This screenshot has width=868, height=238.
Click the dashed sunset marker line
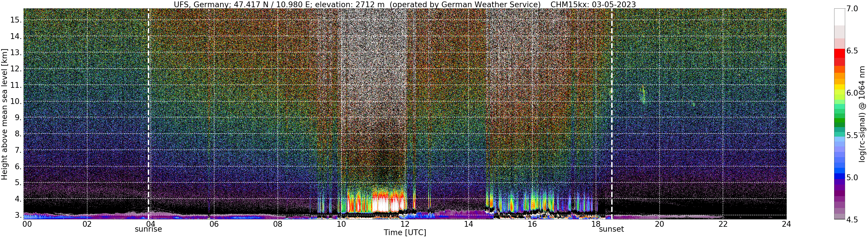(x=611, y=114)
